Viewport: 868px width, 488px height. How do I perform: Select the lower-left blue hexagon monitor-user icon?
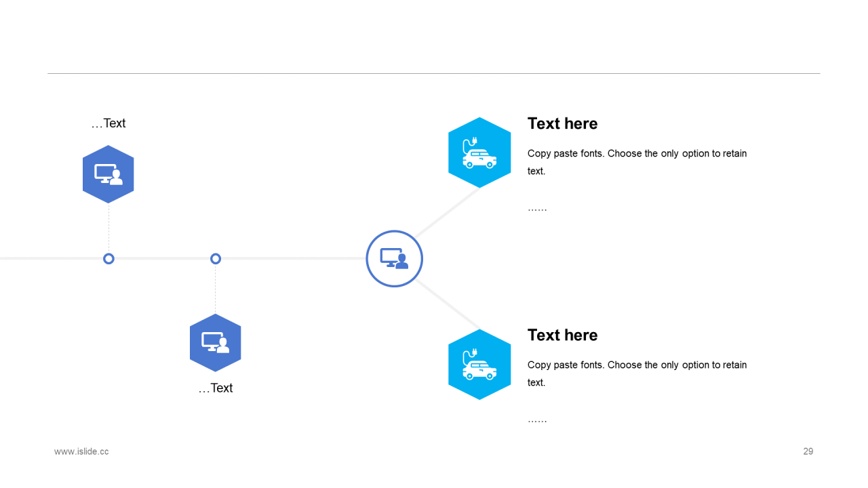click(216, 343)
